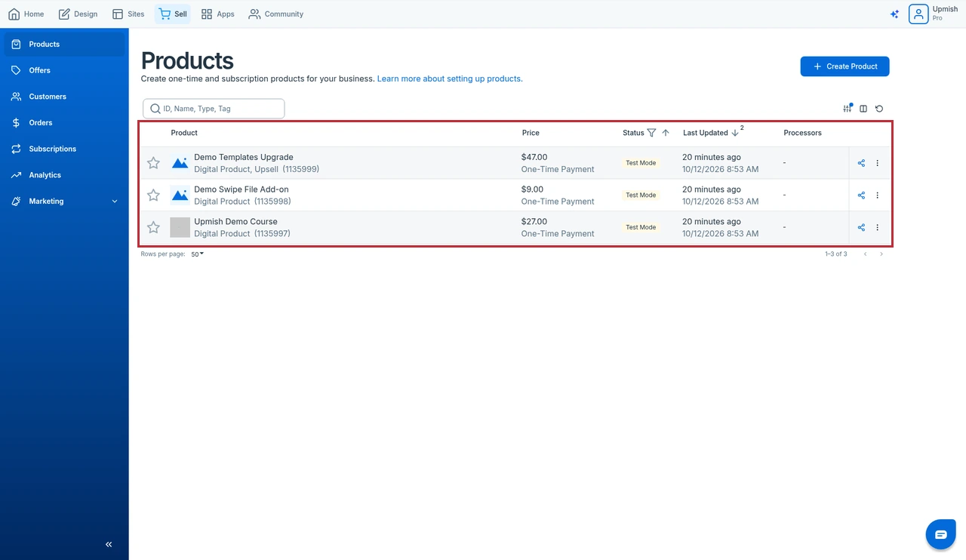Reset the table with the refresh icon
This screenshot has height=560, width=966.
coord(879,109)
